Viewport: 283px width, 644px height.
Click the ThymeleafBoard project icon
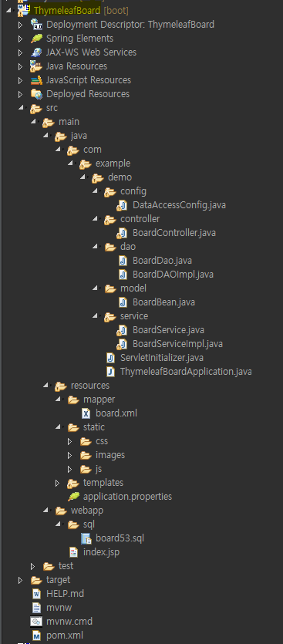pos(24,10)
